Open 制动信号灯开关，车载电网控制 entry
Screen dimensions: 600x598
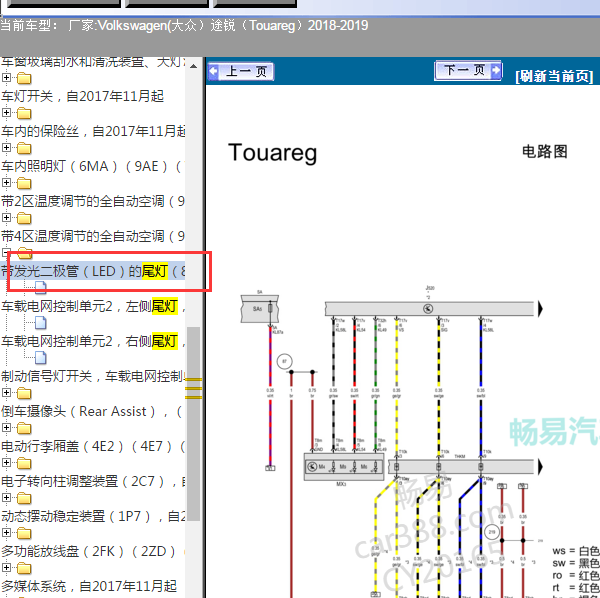(93, 376)
